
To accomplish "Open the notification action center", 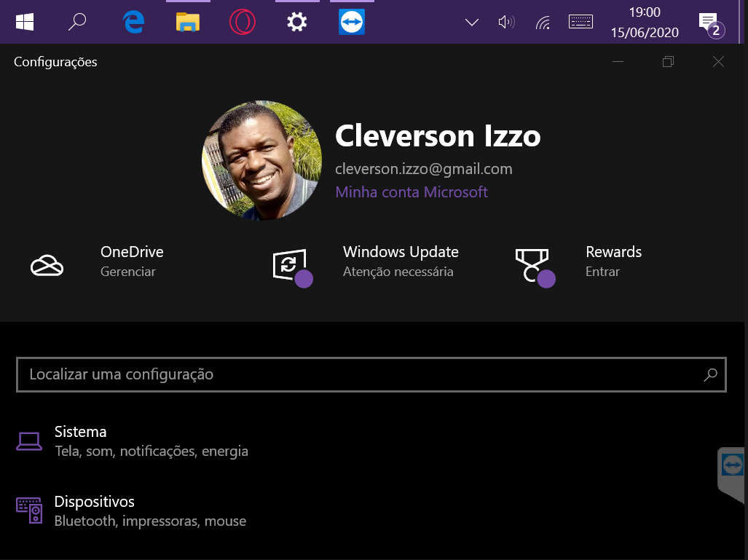I will pos(708,23).
